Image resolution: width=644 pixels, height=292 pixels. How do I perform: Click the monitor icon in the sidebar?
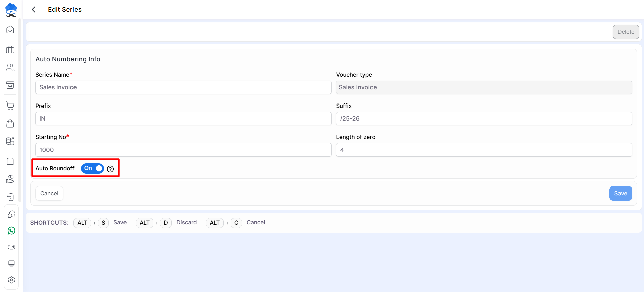point(11,263)
